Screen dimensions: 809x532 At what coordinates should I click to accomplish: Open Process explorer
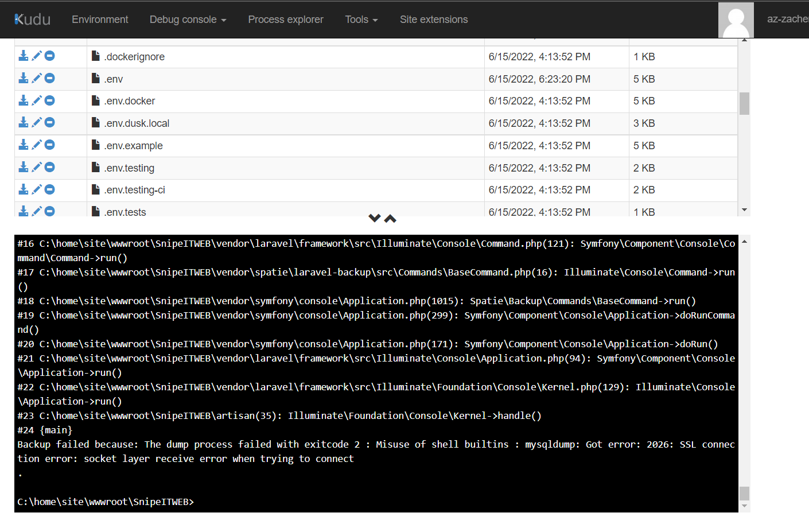tap(286, 19)
